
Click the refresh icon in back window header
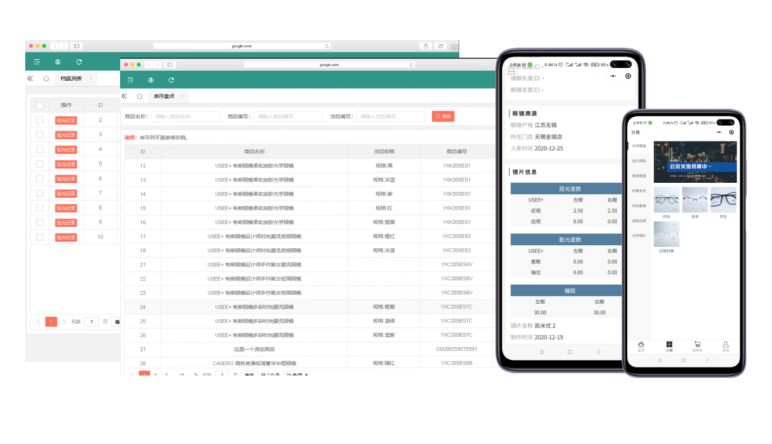click(79, 62)
